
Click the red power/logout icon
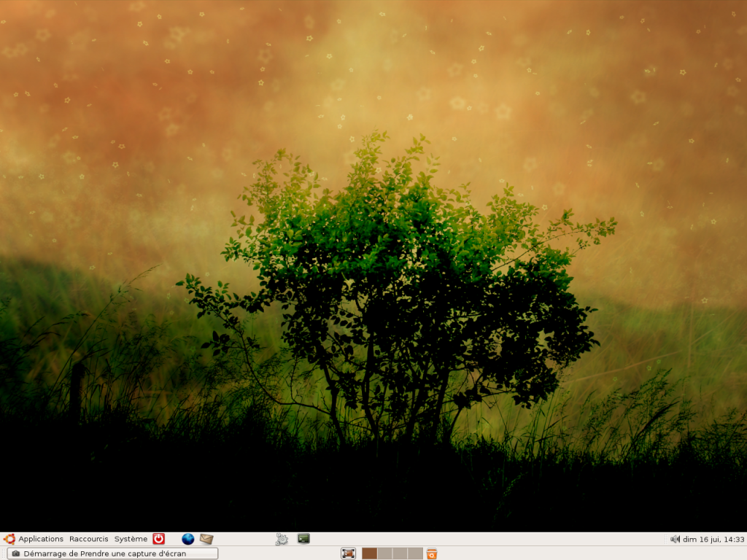pos(158,539)
